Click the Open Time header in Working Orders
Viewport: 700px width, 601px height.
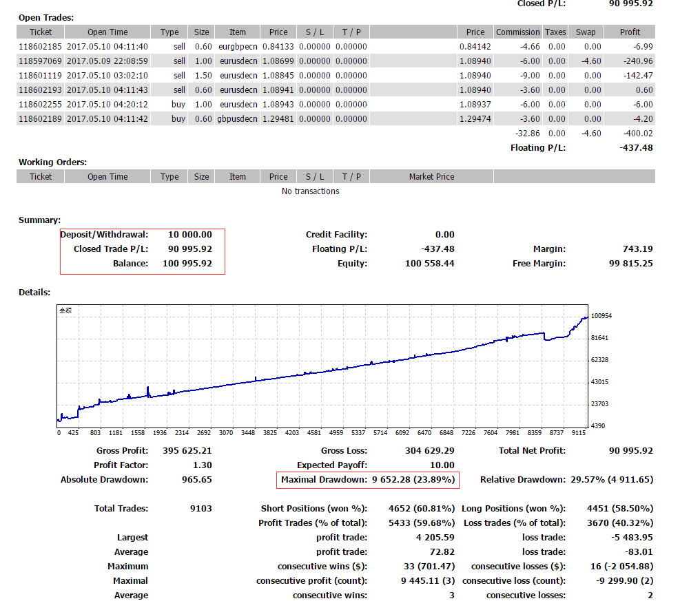tap(107, 177)
